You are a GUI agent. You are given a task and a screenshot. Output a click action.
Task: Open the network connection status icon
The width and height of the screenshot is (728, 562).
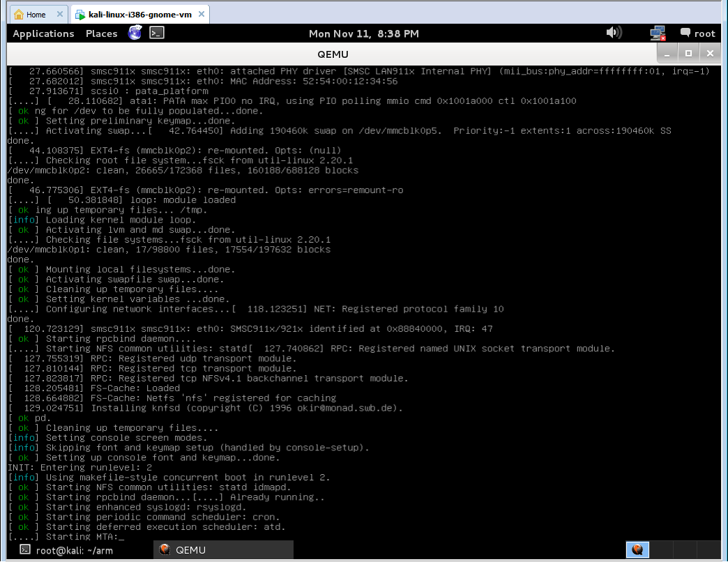[658, 33]
